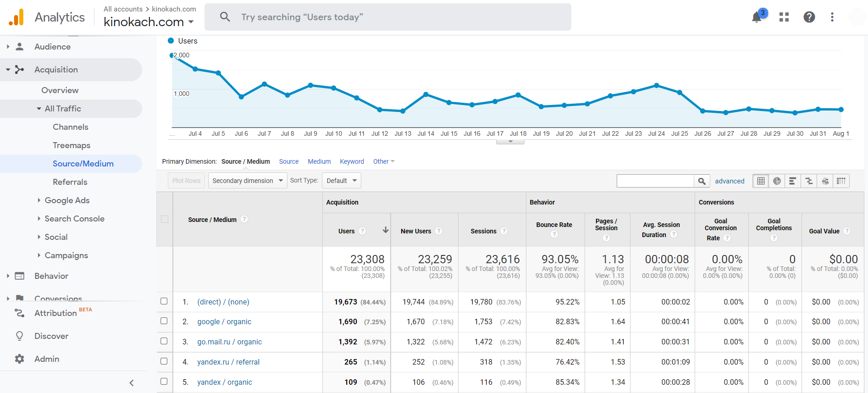Image resolution: width=868 pixels, height=393 pixels.
Task: Click the Attribution path icon
Action: [x=19, y=313]
